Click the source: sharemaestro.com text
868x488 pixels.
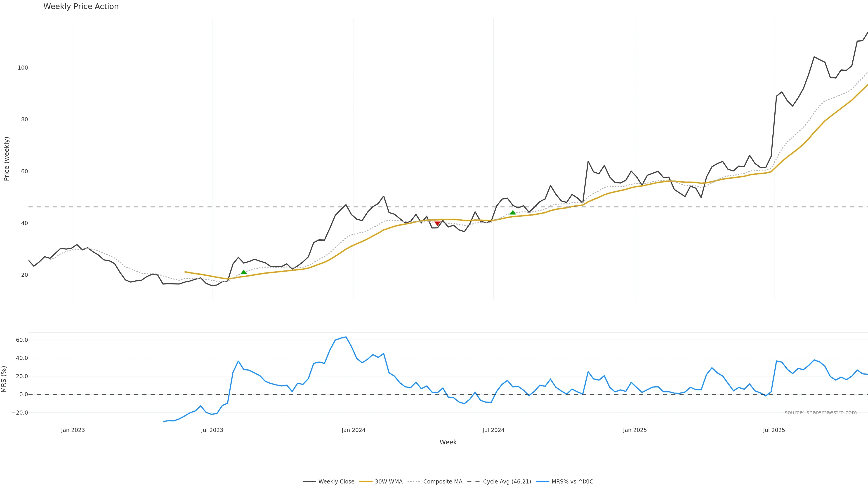pos(821,413)
